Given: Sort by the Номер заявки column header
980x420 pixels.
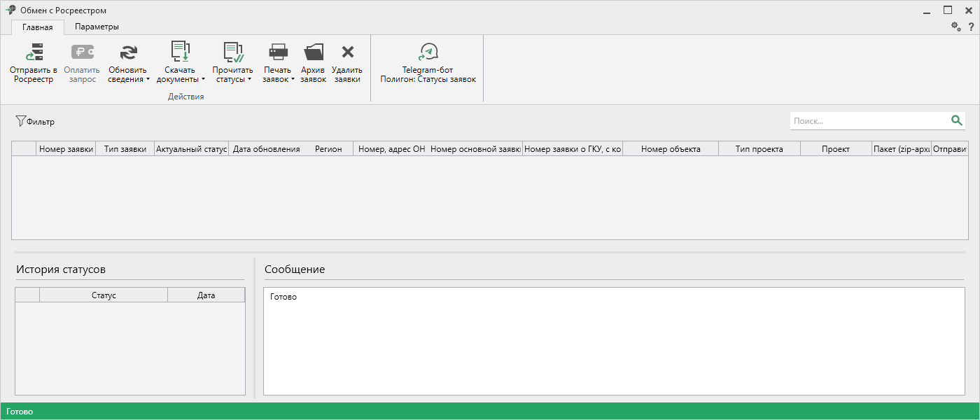Looking at the screenshot, I should (x=66, y=149).
